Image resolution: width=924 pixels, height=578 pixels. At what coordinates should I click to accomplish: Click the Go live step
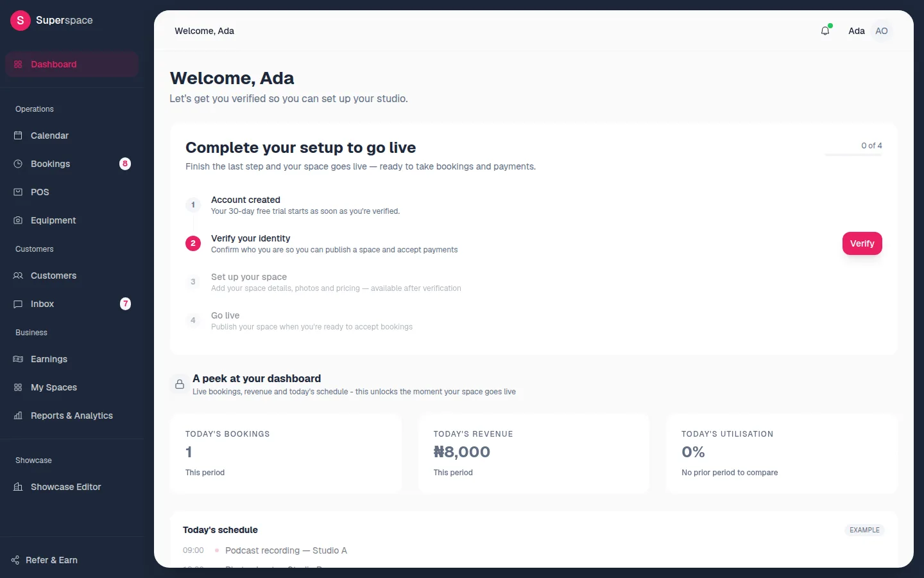tap(312, 320)
